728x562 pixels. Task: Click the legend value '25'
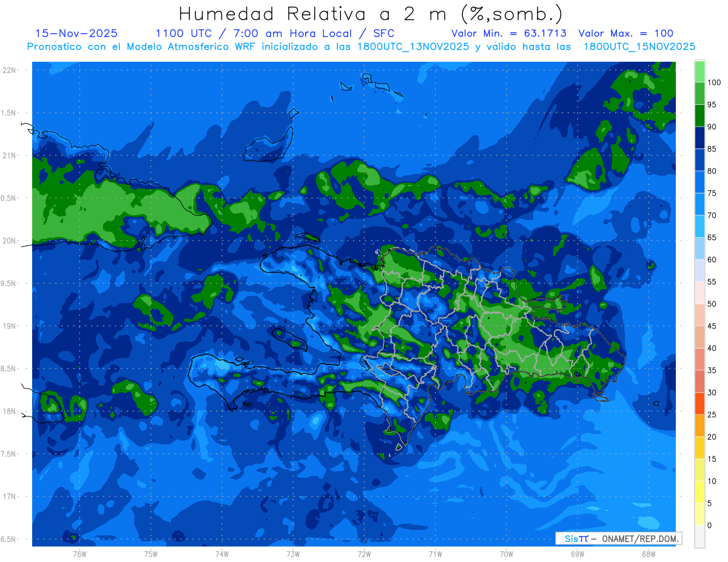pyautogui.click(x=712, y=415)
